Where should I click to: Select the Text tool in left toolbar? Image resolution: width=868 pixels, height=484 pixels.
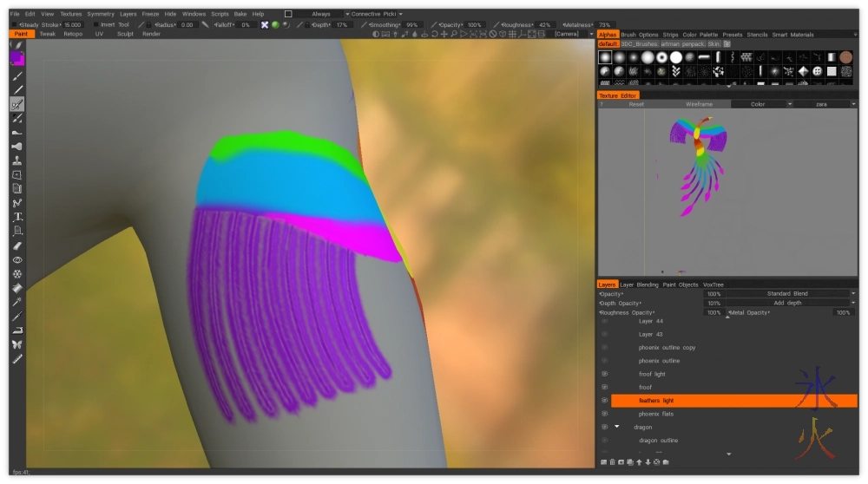(x=17, y=217)
